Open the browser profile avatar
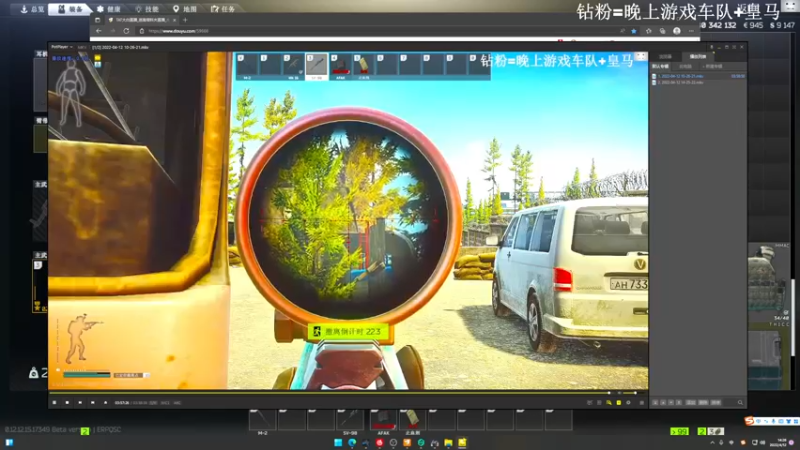 point(677,31)
